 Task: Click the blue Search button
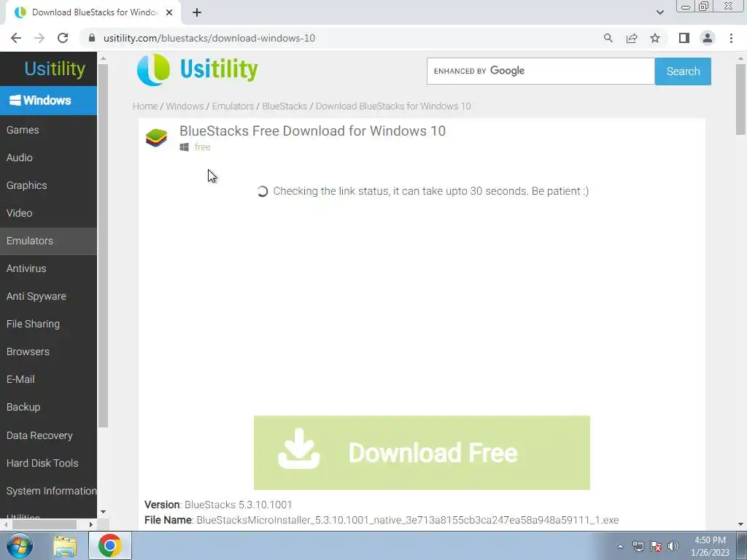pos(683,71)
